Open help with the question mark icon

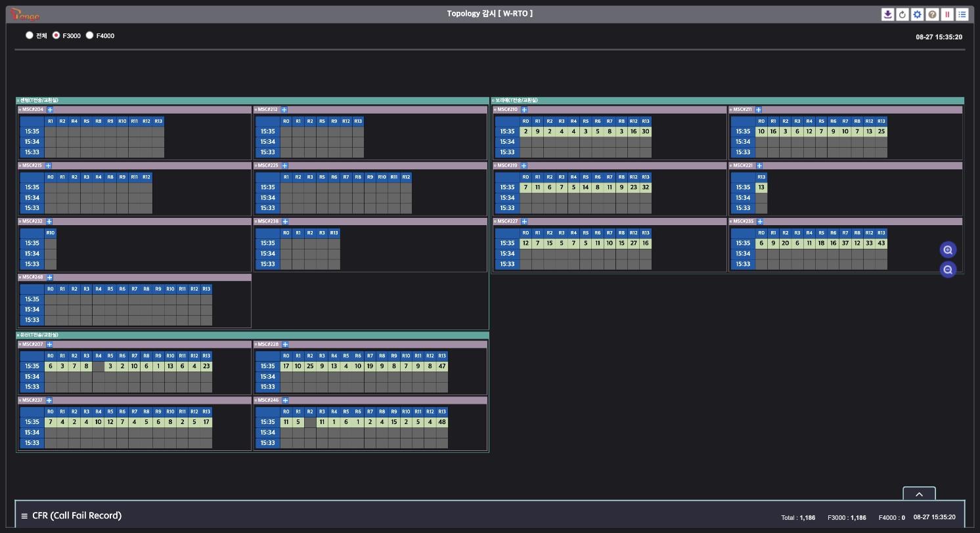tap(932, 14)
